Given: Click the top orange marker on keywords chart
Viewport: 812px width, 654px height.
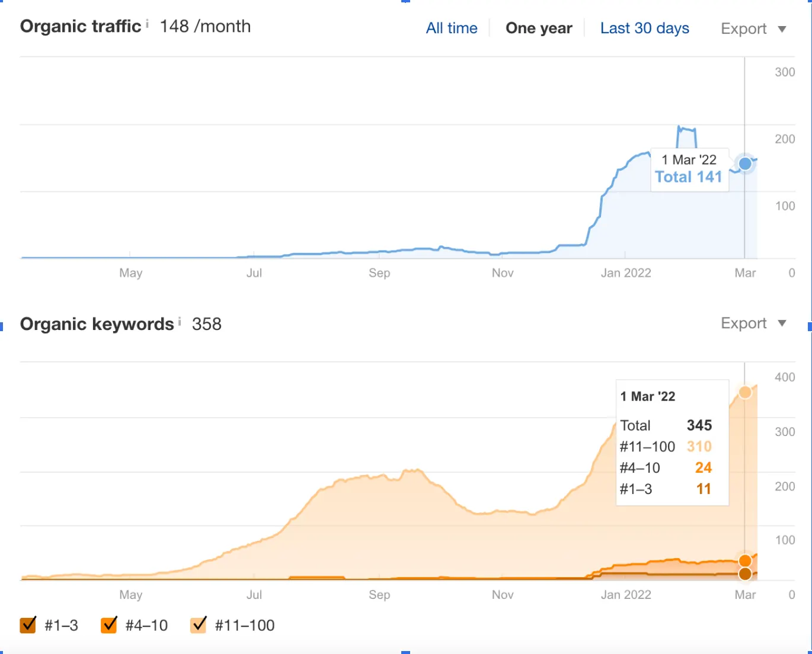Looking at the screenshot, I should pyautogui.click(x=745, y=392).
